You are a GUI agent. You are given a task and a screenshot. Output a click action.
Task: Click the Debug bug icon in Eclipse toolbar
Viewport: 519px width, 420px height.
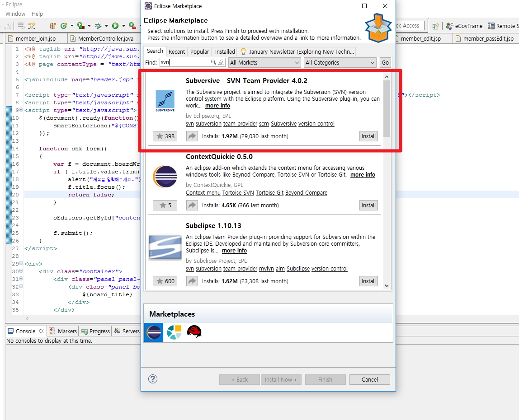pos(98,26)
